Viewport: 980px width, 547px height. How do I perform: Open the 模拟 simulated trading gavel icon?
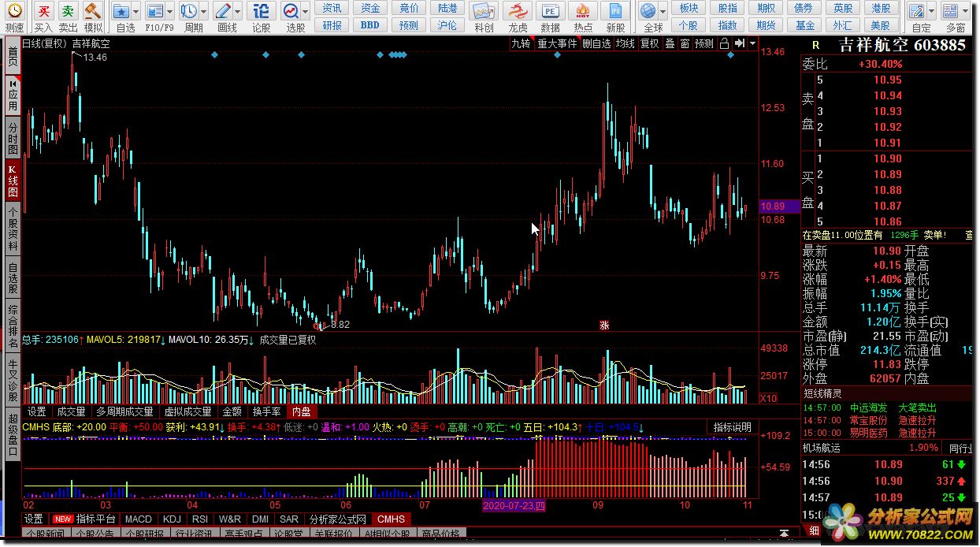coord(93,11)
